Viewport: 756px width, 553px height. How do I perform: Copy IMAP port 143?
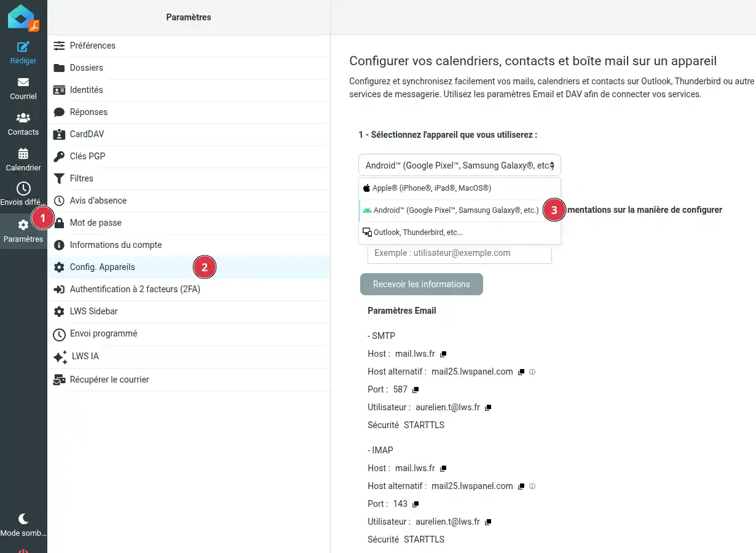(415, 504)
